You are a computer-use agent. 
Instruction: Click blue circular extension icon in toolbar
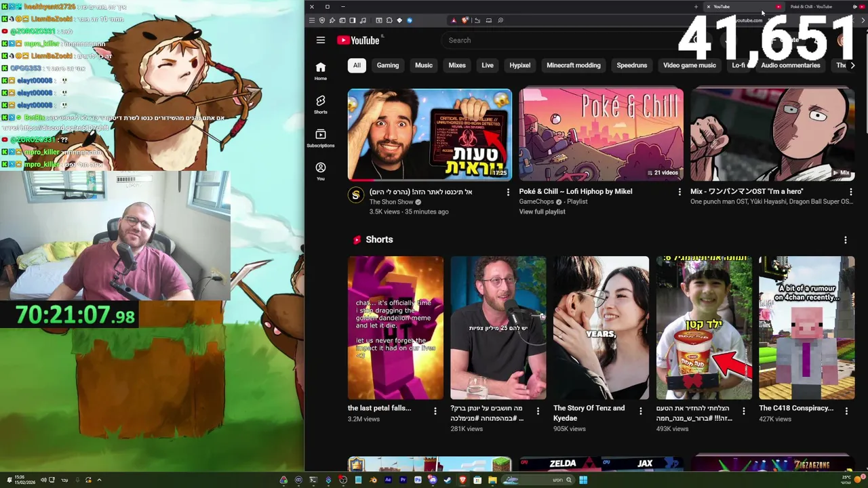[410, 20]
